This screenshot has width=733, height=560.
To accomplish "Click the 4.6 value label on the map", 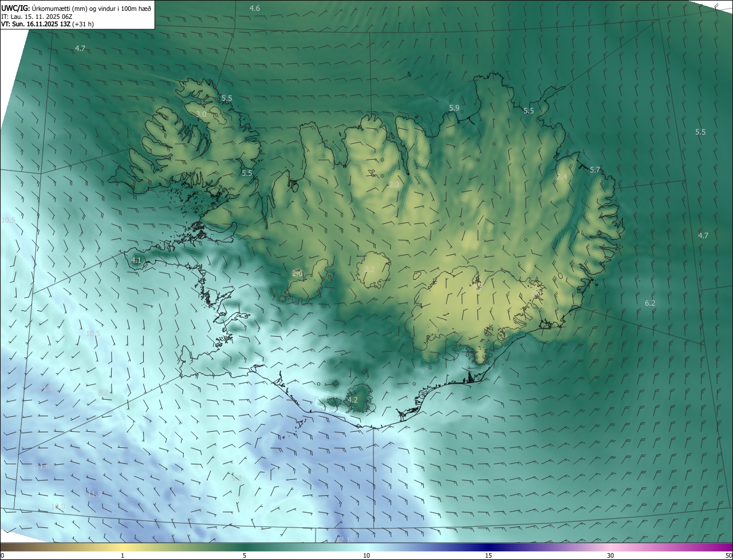I will point(255,8).
